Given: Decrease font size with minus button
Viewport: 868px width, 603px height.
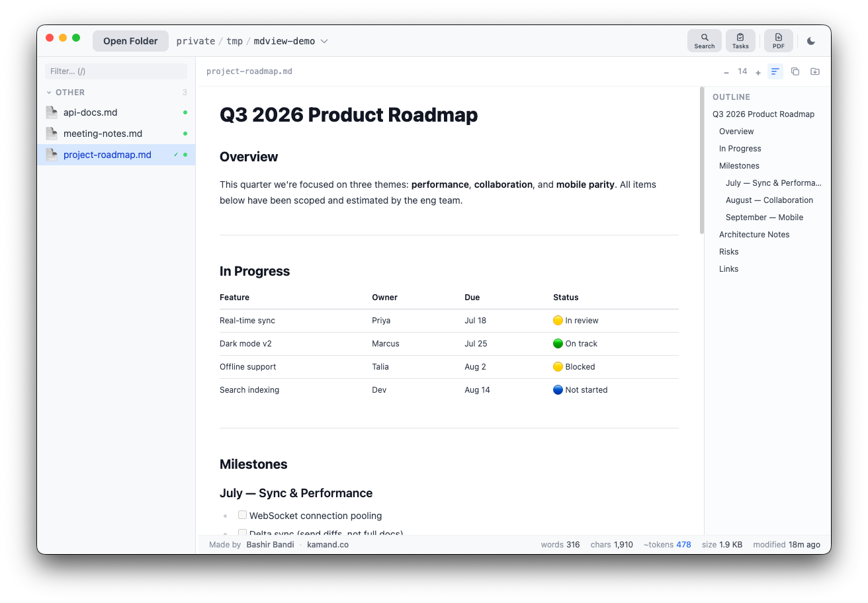Looking at the screenshot, I should pyautogui.click(x=726, y=72).
